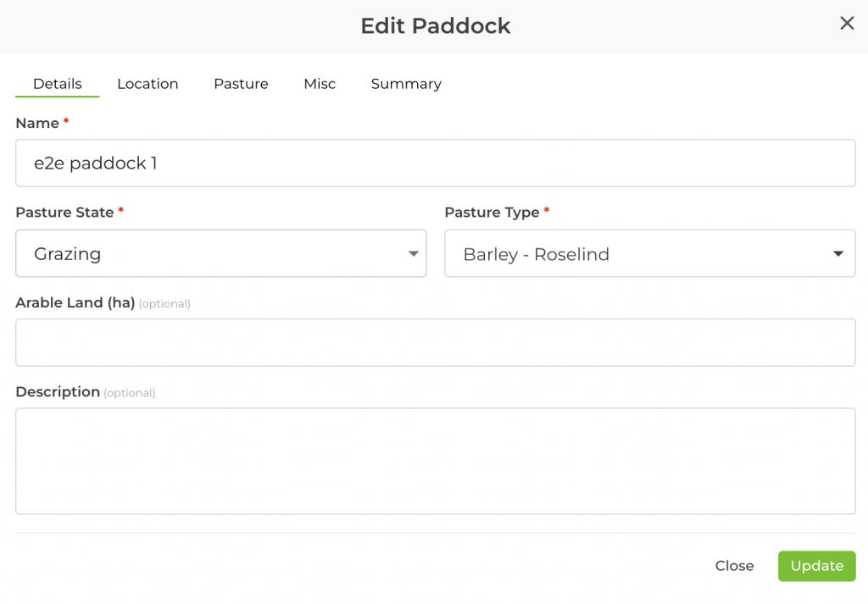Click the green Update button
This screenshot has width=868, height=604.
(x=816, y=566)
